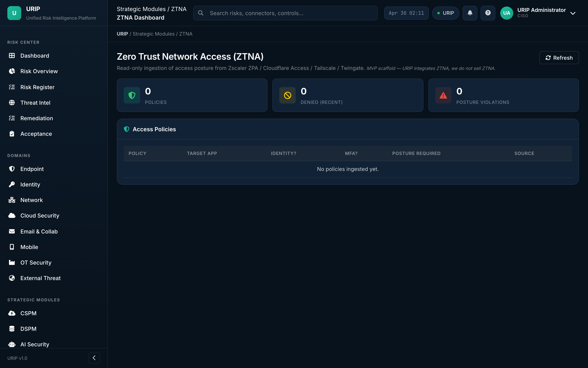The height and width of the screenshot is (368, 588).
Task: Click the Identity key icon
Action: 12,184
